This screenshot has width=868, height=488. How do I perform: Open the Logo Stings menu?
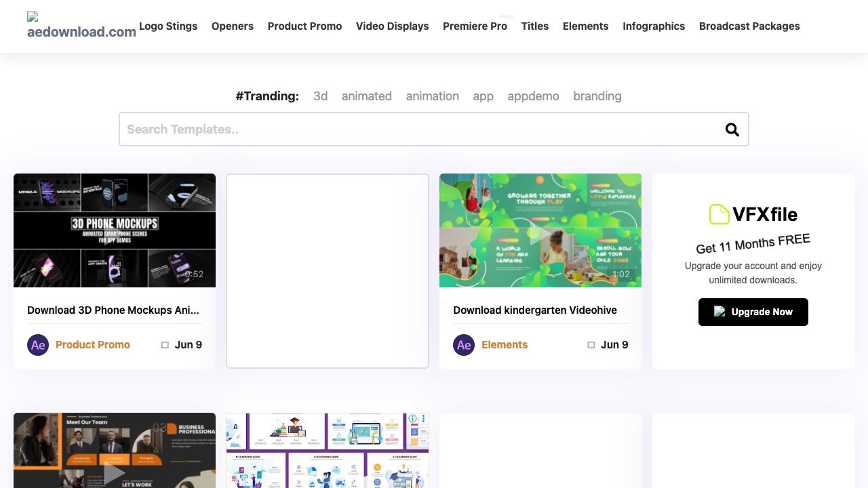[168, 26]
